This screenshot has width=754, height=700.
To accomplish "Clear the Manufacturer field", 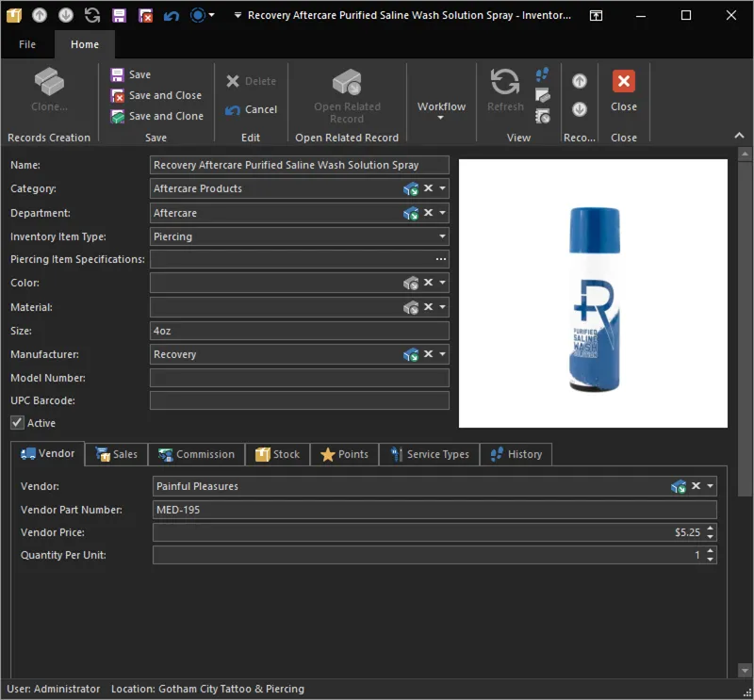I will click(428, 354).
